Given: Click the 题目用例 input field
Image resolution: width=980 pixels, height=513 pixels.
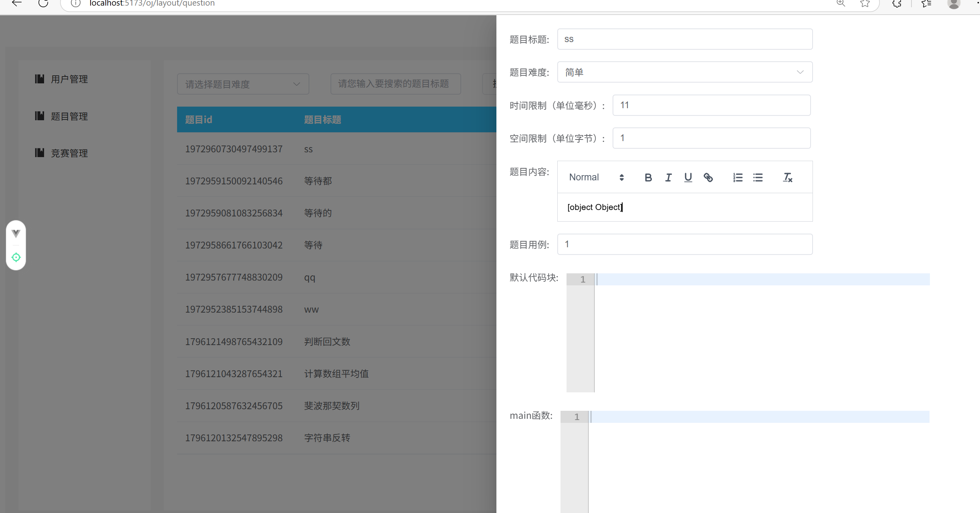Looking at the screenshot, I should tap(685, 244).
